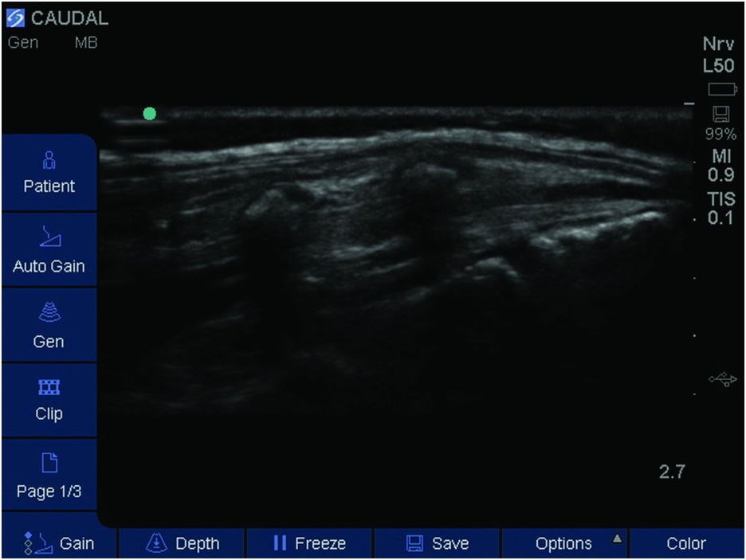
Task: Expand the Options menu arrow
Action: click(616, 539)
